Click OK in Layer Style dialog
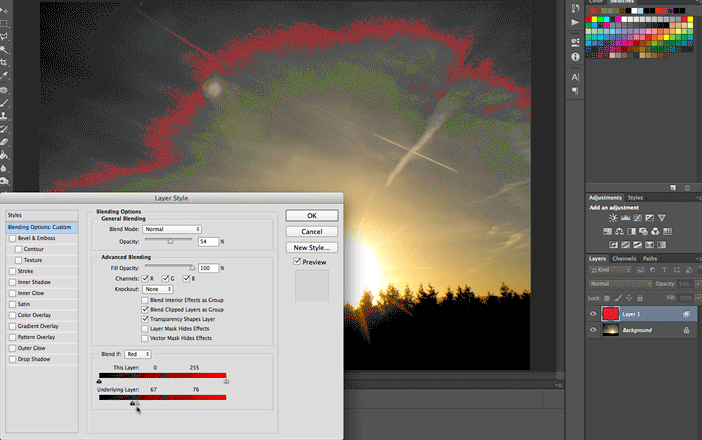Screen dimensions: 702x440 point(312,216)
